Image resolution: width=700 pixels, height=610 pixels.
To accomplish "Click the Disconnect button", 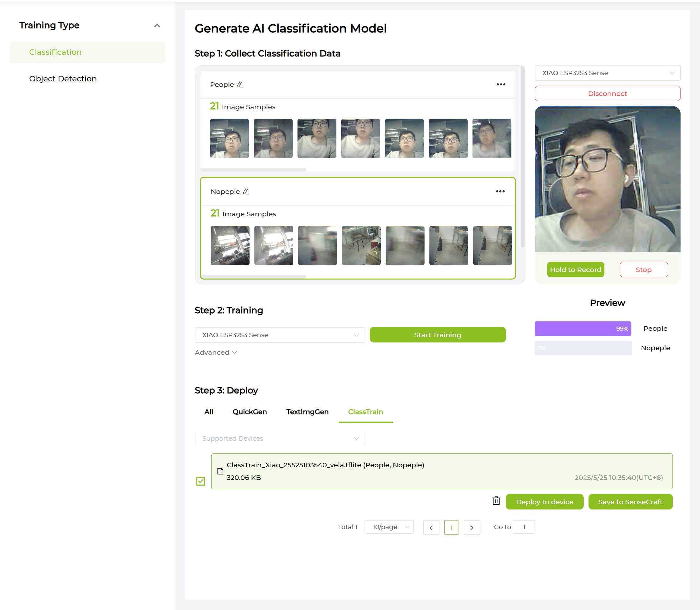I will tap(607, 94).
